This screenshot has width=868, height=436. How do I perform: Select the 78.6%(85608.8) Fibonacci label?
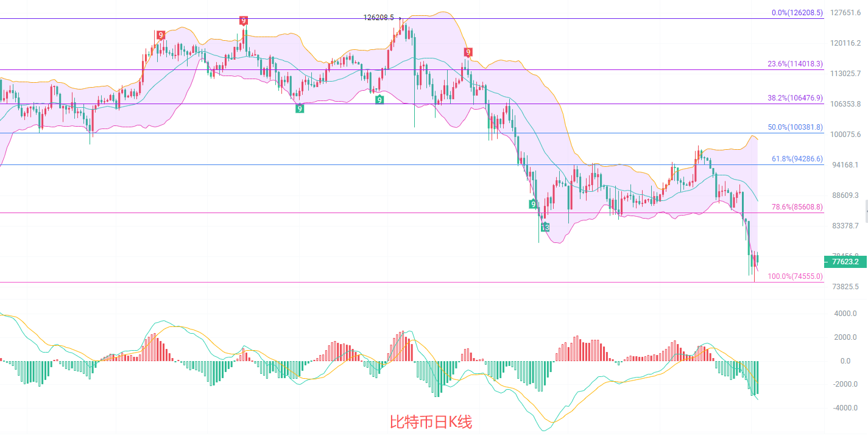click(797, 207)
